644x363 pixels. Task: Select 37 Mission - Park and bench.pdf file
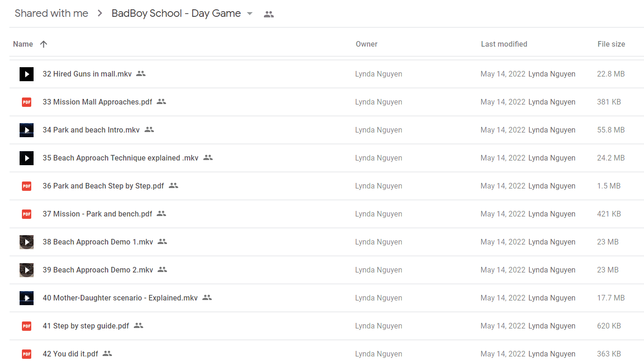pyautogui.click(x=326, y=214)
